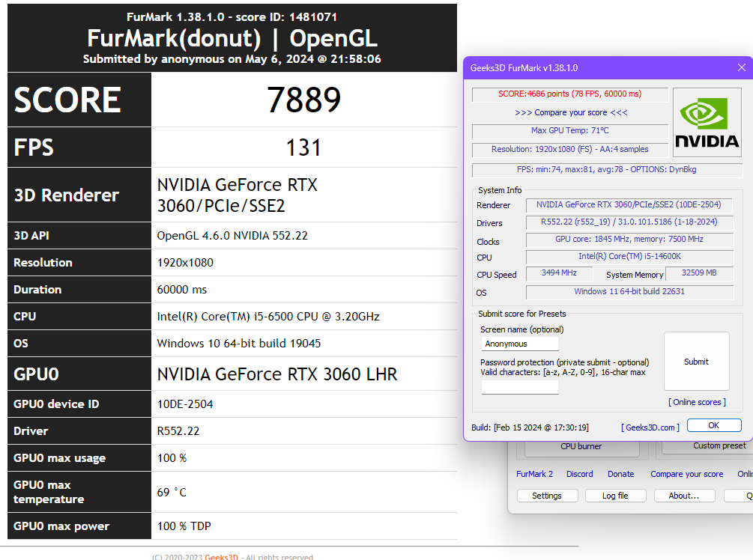The height and width of the screenshot is (560, 753).
Task: Click the GPU core 1845 MHz clocks field
Action: (x=629, y=240)
